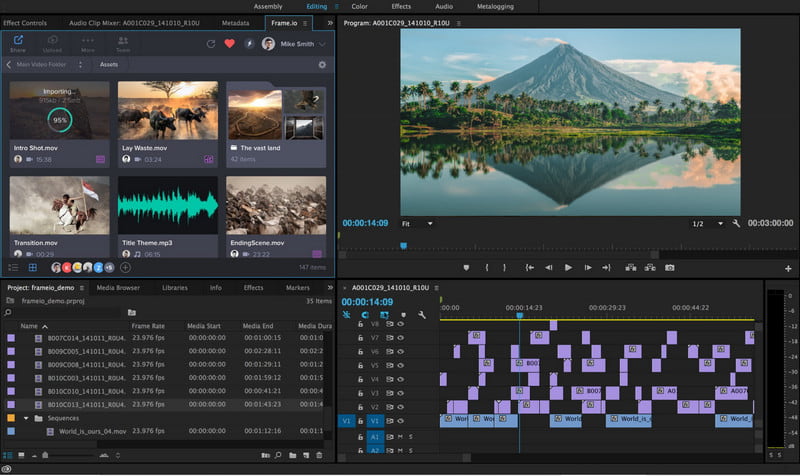Open the More options icon in Frame.io
Screen dimensions: 800x476
88,40
